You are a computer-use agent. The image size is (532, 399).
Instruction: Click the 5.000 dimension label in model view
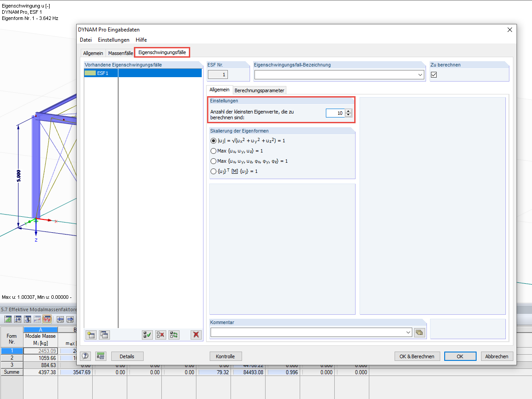click(x=18, y=176)
